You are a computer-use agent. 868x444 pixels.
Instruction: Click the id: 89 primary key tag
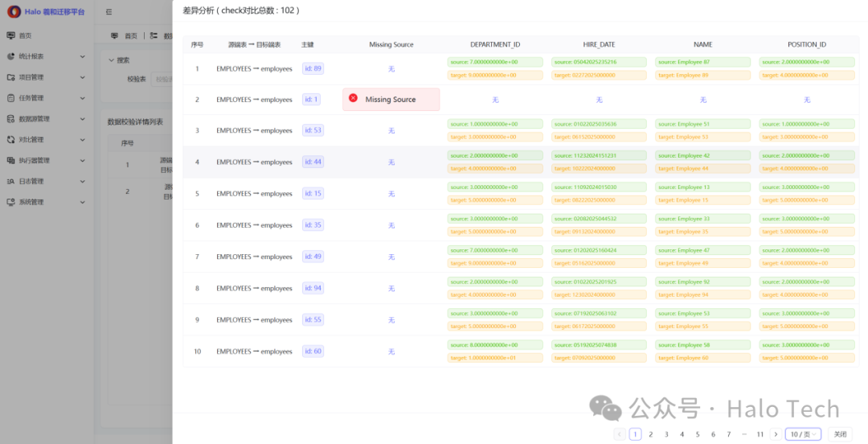tap(313, 68)
